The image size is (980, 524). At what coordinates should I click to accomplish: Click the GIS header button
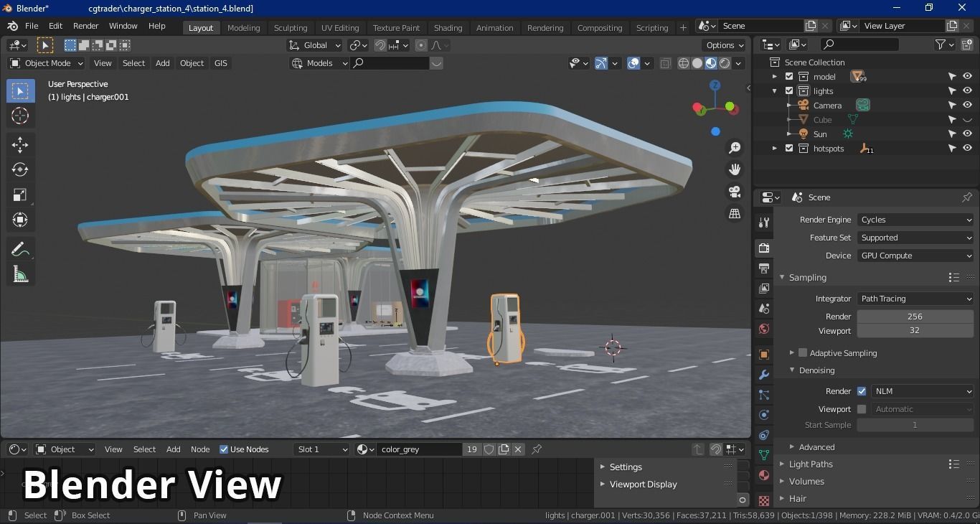click(220, 63)
